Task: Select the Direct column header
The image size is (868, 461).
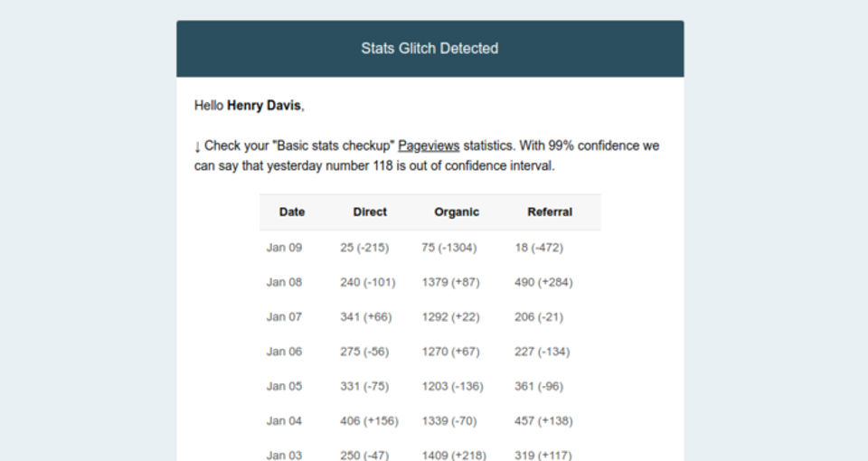Action: click(370, 212)
